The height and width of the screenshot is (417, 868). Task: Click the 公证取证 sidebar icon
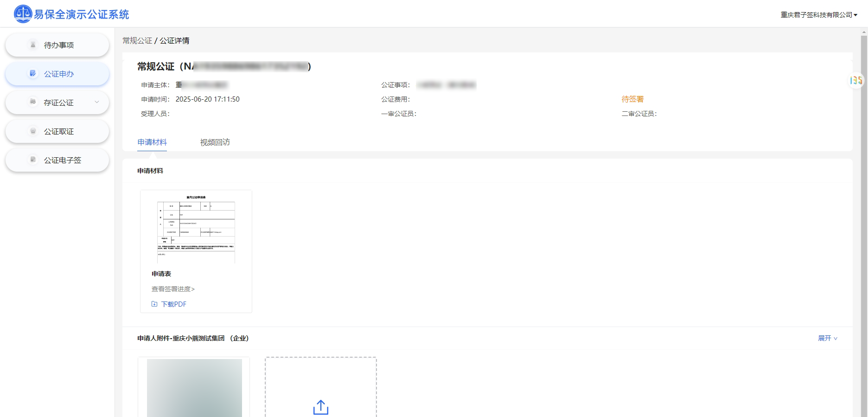pos(33,131)
